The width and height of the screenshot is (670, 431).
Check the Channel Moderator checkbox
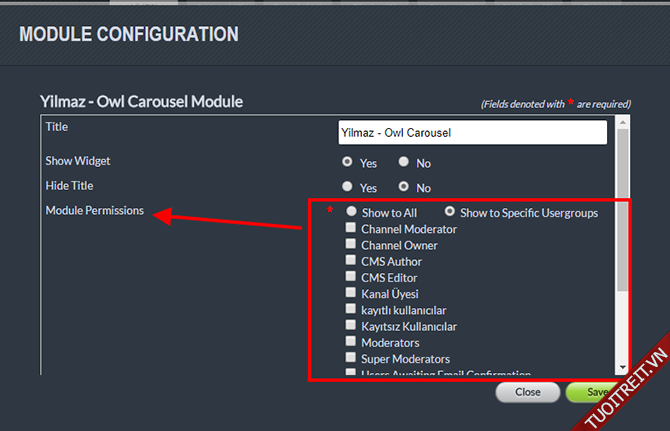tap(350, 229)
